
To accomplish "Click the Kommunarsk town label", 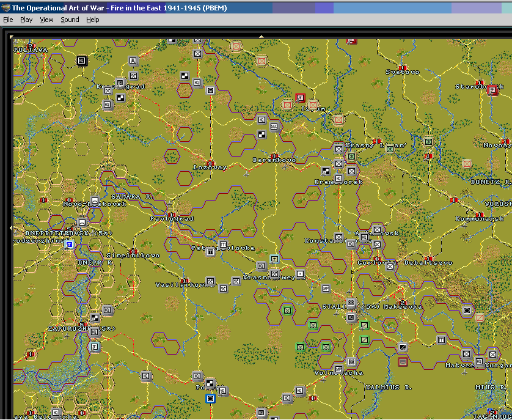I will pyautogui.click(x=480, y=219).
